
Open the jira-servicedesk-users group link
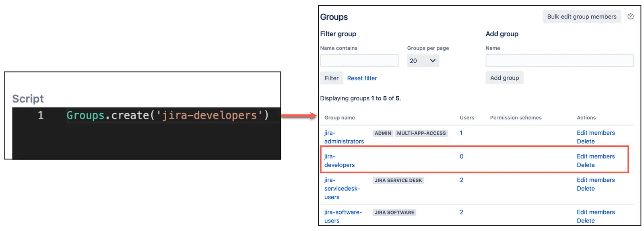(342, 188)
